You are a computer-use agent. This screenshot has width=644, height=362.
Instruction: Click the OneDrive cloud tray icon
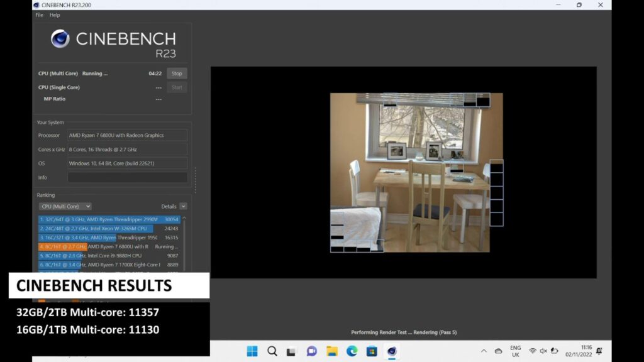[x=498, y=351]
